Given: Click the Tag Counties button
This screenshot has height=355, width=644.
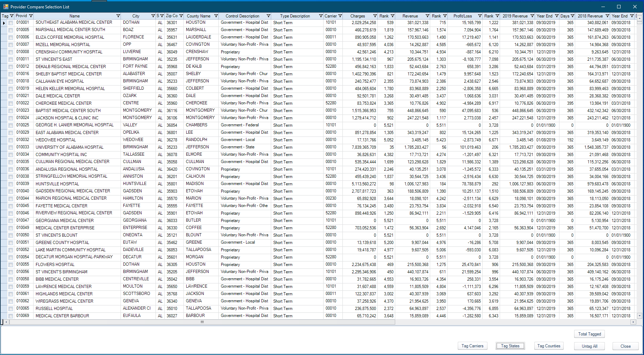Looking at the screenshot, I should [x=549, y=346].
